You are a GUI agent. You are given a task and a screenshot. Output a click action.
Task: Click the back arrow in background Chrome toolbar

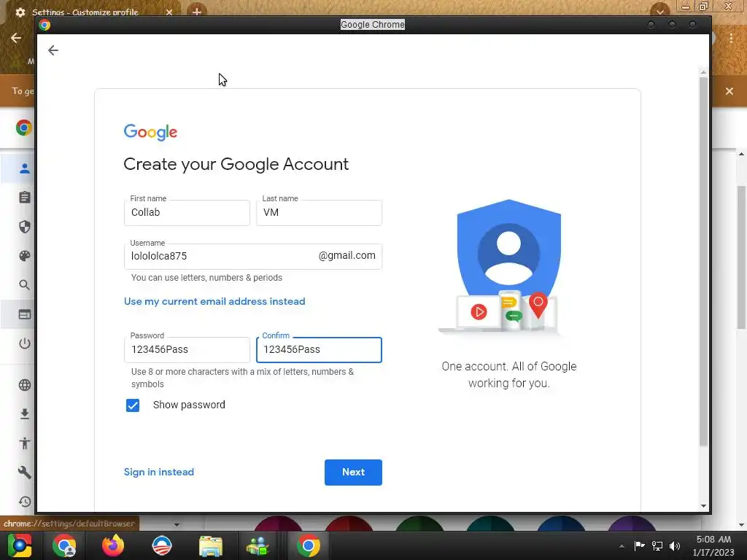[16, 38]
